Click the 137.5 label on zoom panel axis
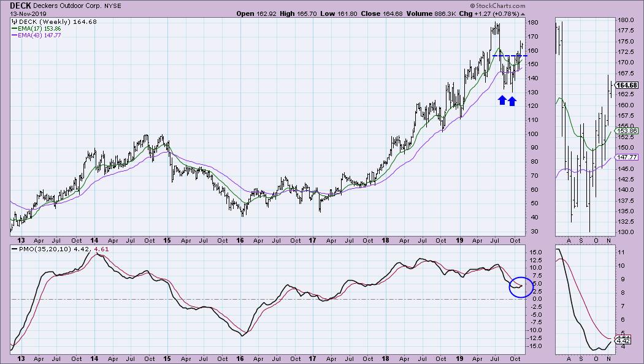The height and width of the screenshot is (364, 644). (625, 200)
